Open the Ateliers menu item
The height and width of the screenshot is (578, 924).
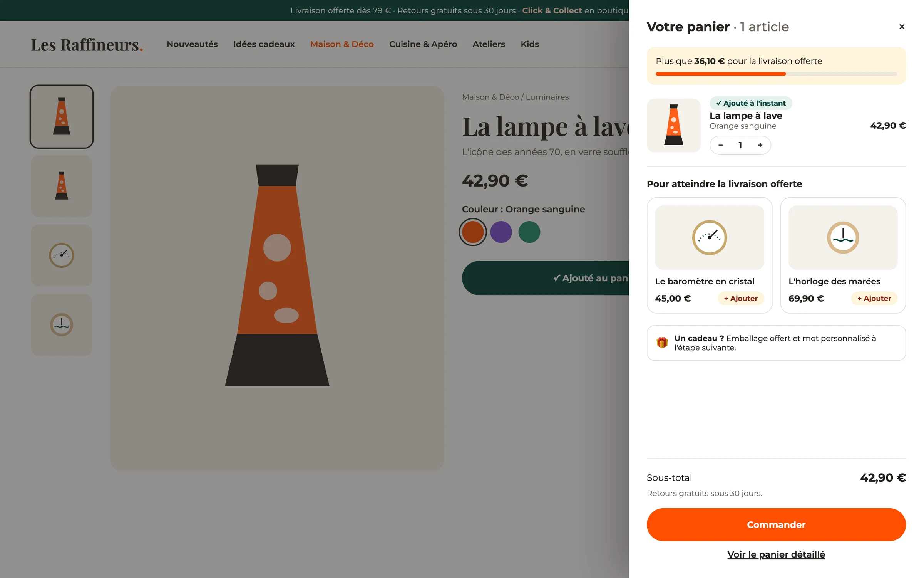(489, 44)
